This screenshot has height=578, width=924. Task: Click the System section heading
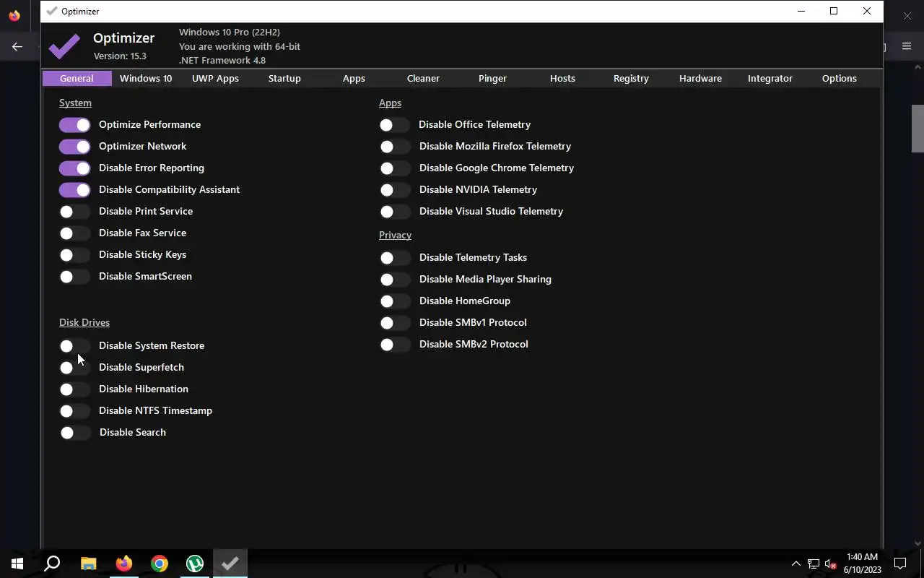point(75,103)
